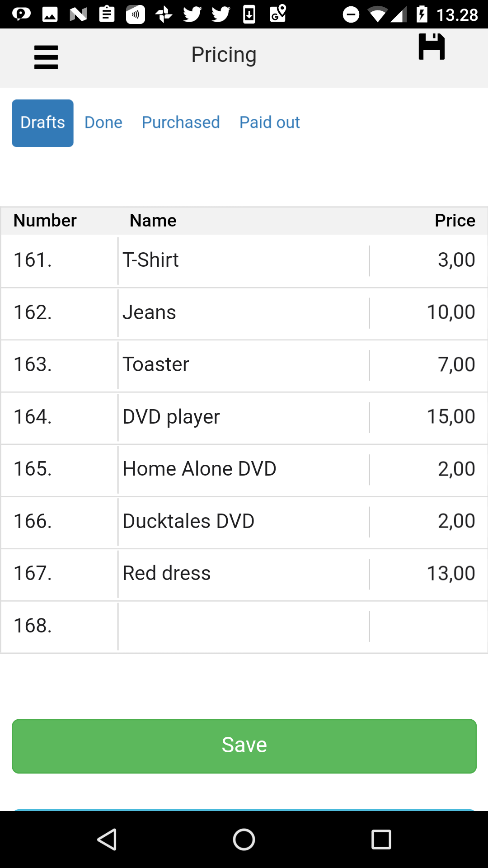The image size is (488, 868).
Task: Tap the floppy disk save icon
Action: pyautogui.click(x=432, y=47)
